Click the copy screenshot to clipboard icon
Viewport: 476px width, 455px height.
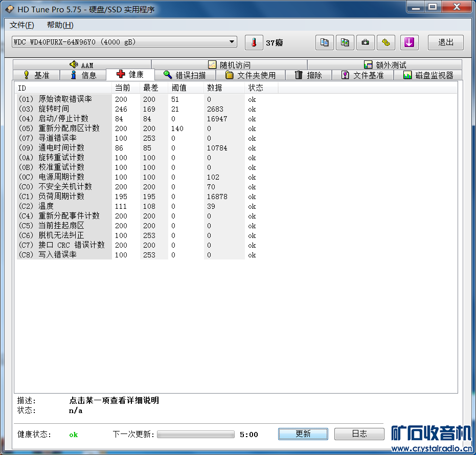(x=345, y=42)
